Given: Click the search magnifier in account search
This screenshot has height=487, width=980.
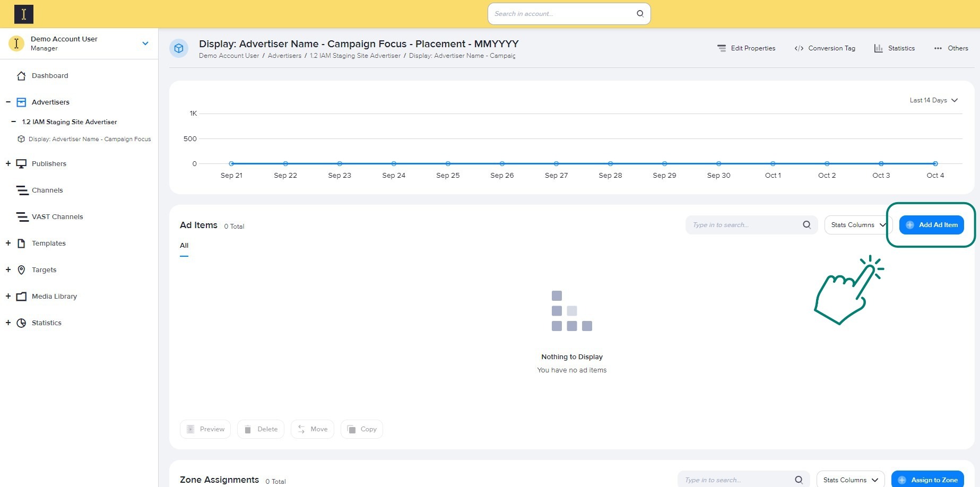Looking at the screenshot, I should coord(640,14).
